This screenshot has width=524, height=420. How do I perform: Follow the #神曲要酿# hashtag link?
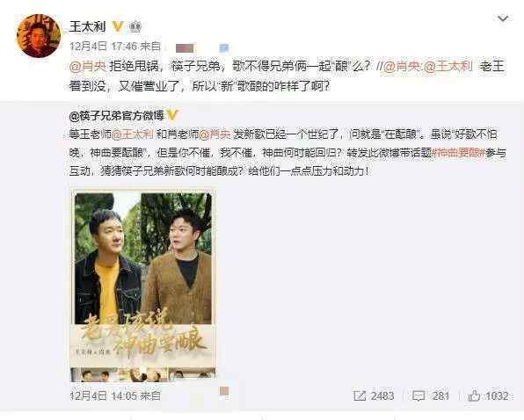click(x=458, y=153)
